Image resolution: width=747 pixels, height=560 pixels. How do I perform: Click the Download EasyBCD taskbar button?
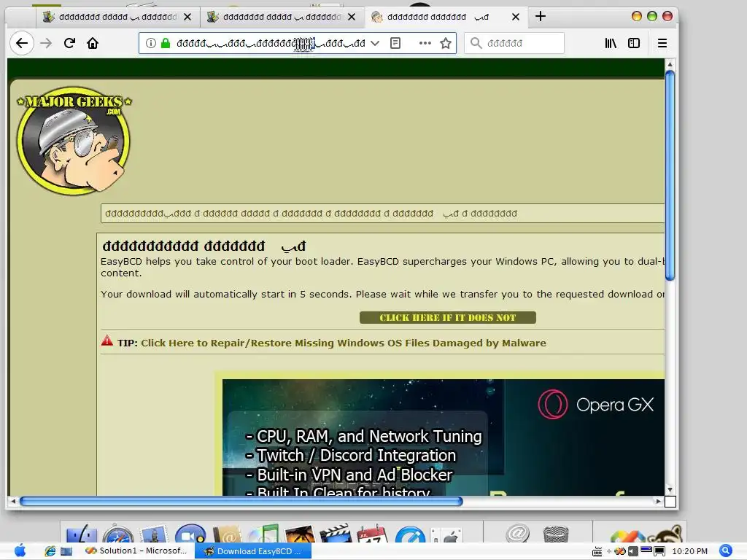pos(253,551)
